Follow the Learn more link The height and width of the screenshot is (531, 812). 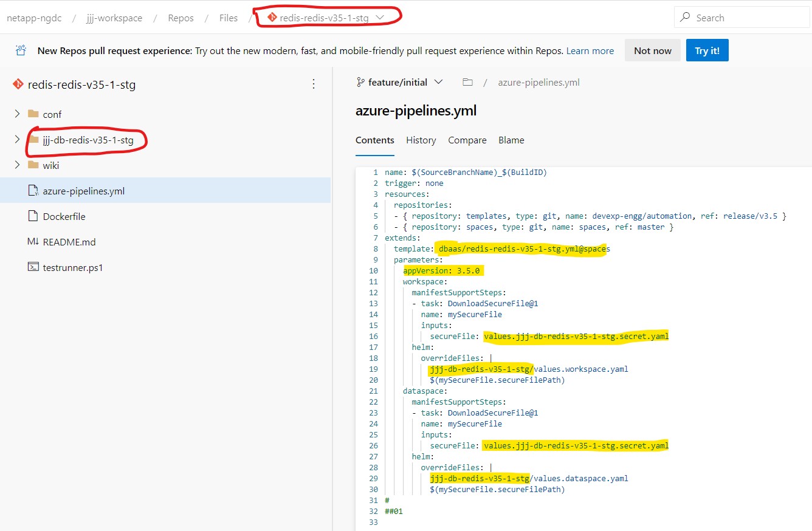pos(590,51)
